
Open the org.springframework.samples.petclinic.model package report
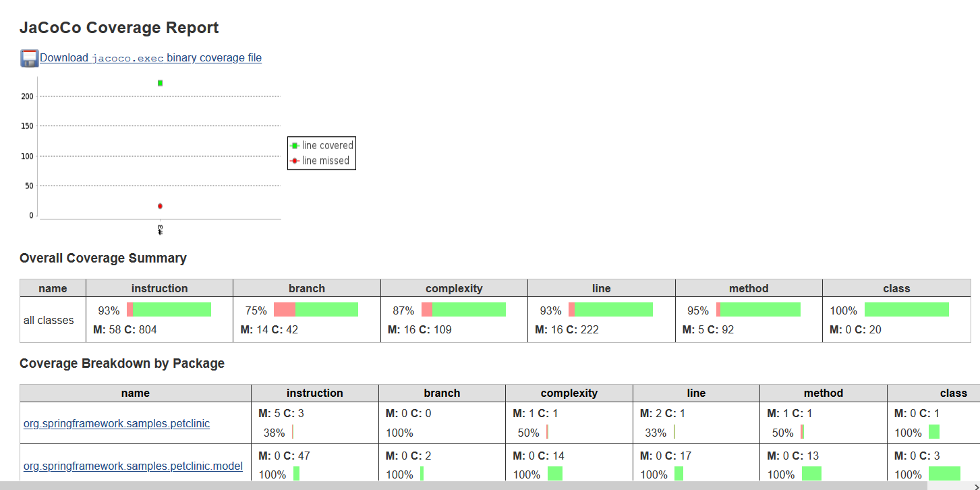point(132,466)
